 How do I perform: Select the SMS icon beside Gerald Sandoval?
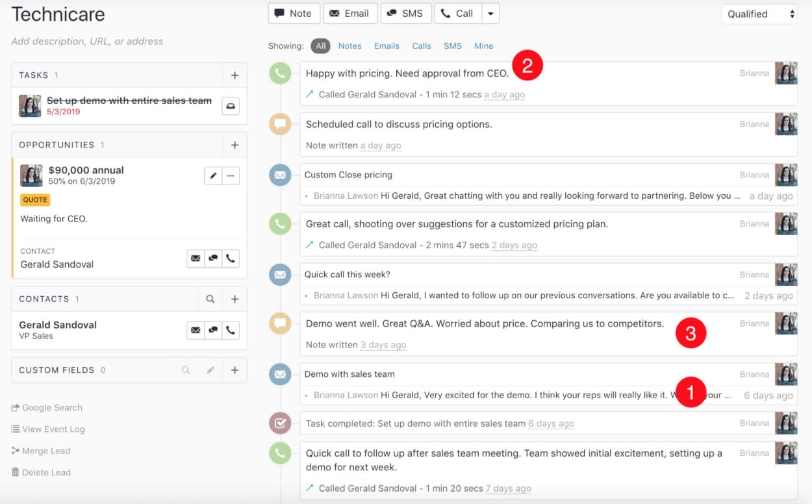[214, 330]
